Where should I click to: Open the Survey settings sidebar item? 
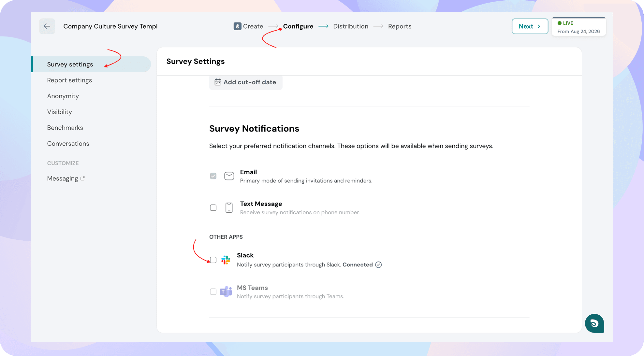(91, 64)
